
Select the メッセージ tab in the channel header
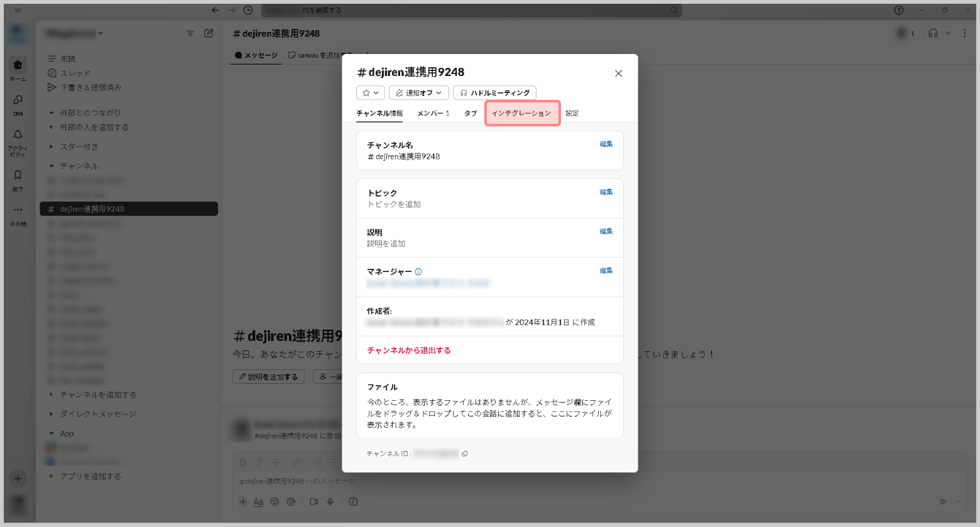[256, 55]
